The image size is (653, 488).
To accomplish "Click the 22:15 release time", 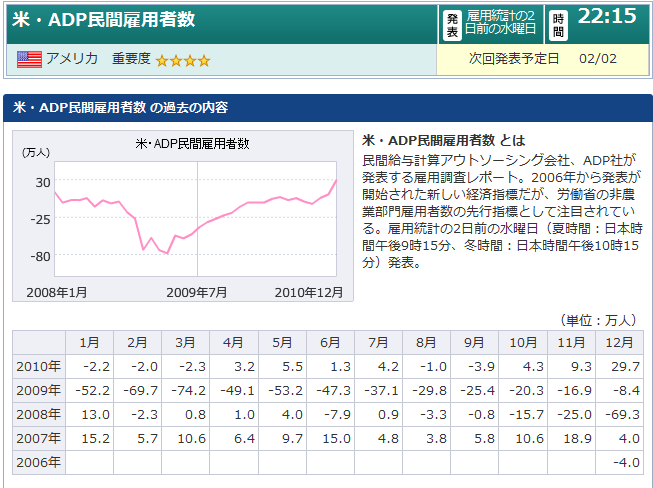I will tap(607, 16).
